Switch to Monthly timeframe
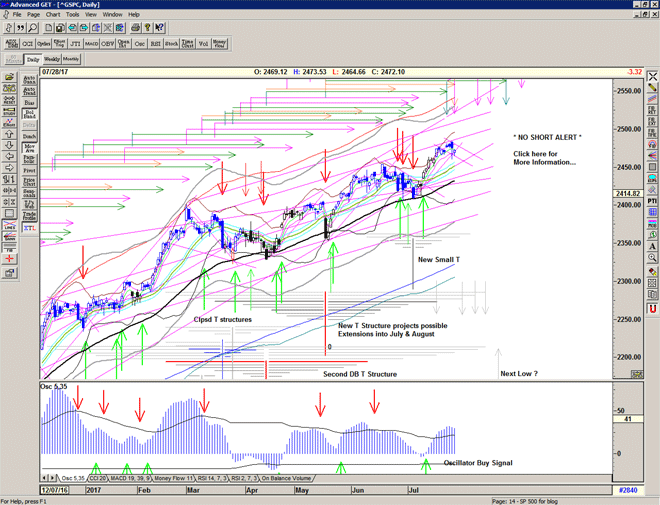This screenshot has width=660, height=505. [x=71, y=60]
